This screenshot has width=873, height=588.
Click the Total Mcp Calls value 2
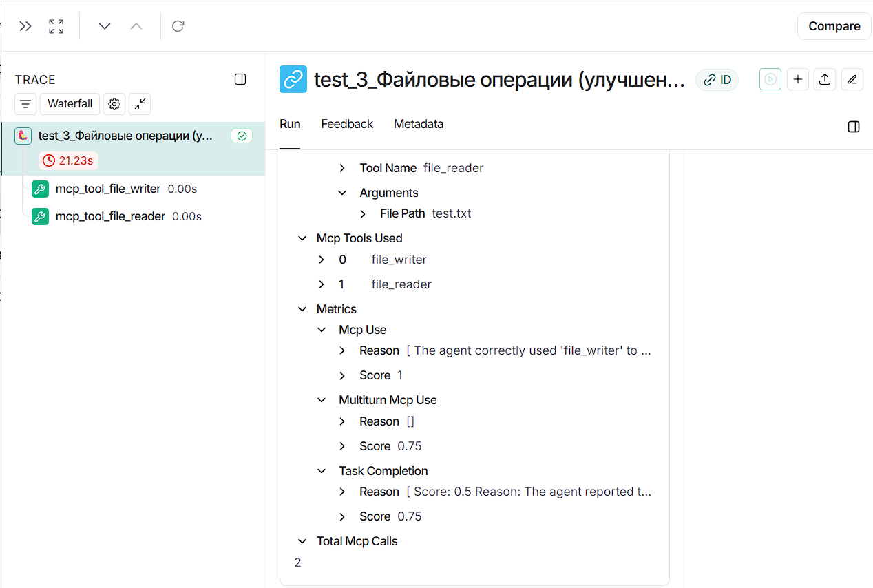[297, 563]
